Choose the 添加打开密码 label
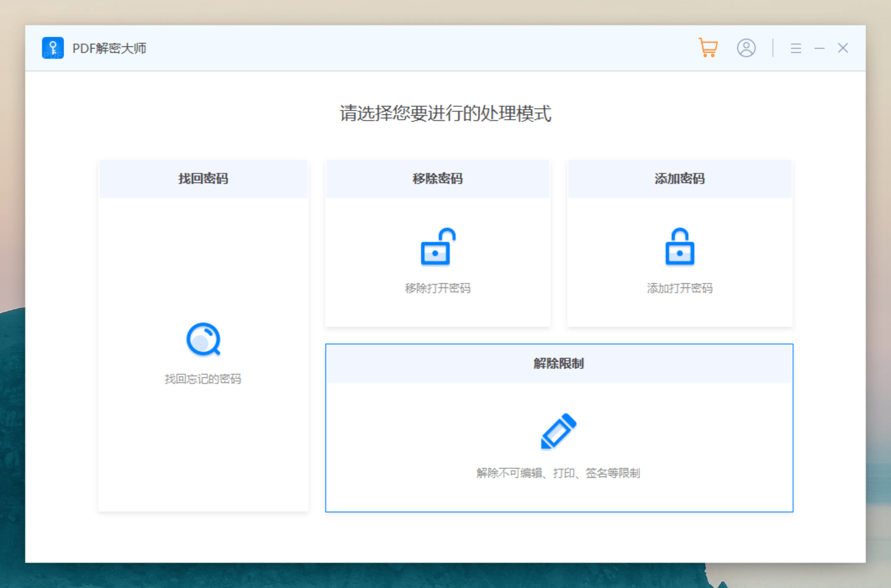 pyautogui.click(x=679, y=288)
